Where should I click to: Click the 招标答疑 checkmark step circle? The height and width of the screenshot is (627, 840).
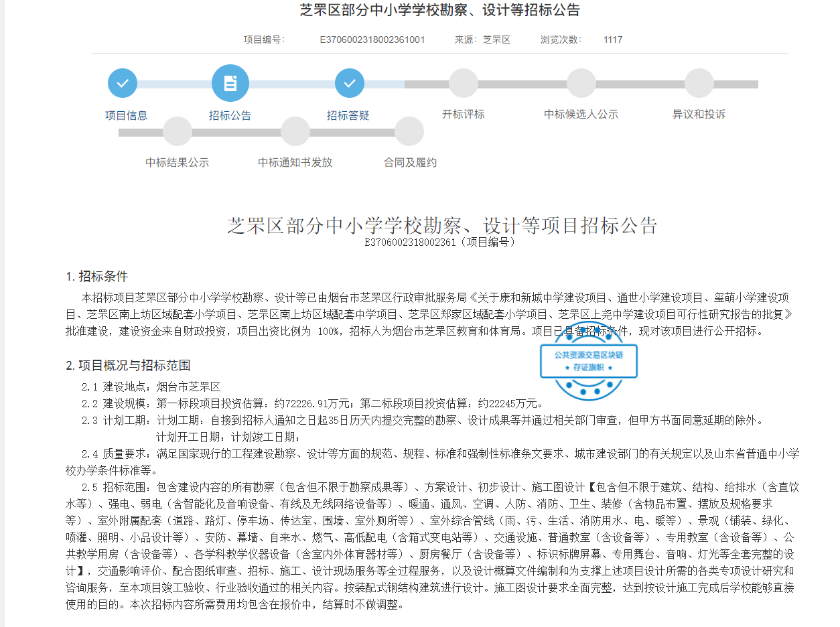point(349,84)
